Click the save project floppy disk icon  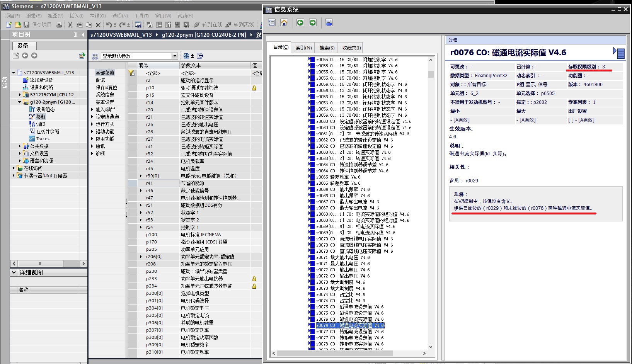click(x=26, y=24)
